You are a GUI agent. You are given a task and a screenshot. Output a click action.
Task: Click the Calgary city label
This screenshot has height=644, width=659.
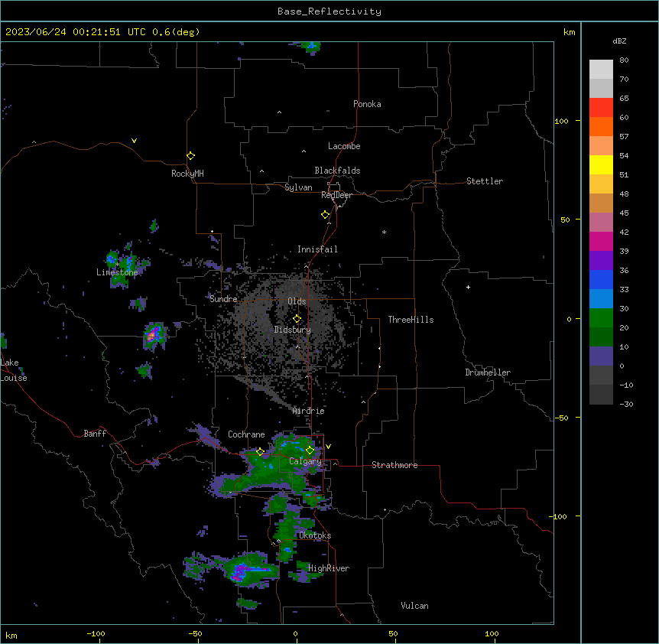click(x=306, y=461)
